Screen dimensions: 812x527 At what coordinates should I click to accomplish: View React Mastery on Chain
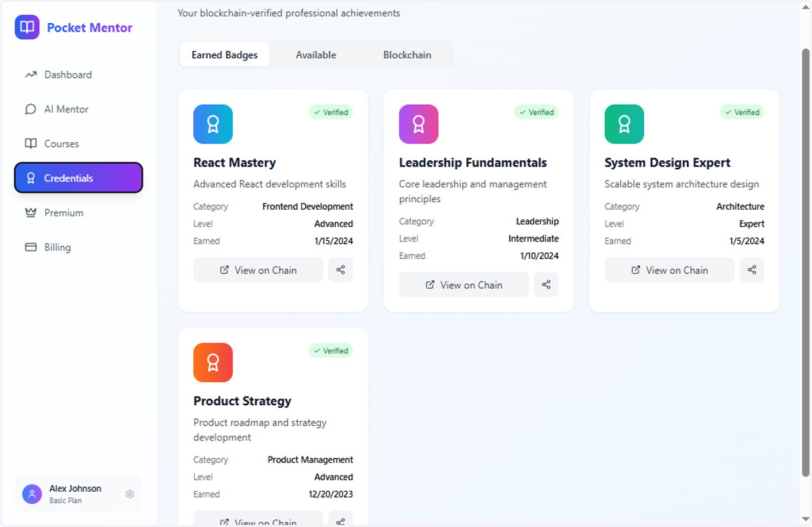pos(258,270)
